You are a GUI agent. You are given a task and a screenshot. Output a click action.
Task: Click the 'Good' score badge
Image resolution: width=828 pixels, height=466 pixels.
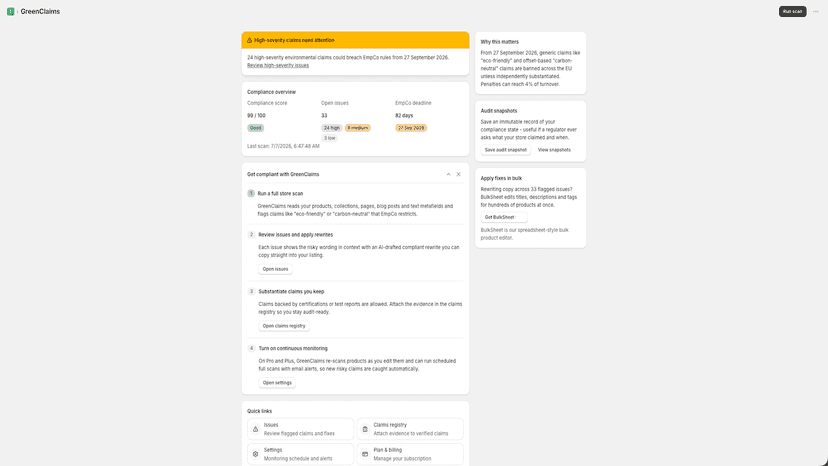[256, 128]
